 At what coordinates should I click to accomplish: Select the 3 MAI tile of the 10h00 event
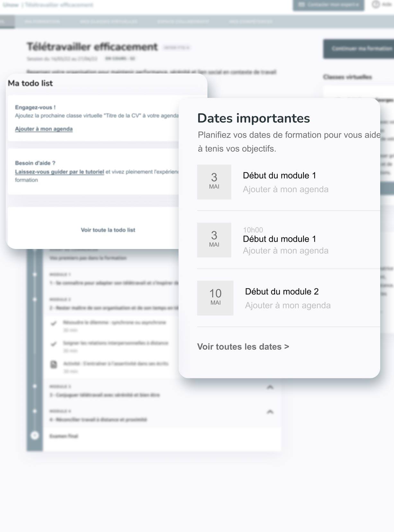pos(214,240)
